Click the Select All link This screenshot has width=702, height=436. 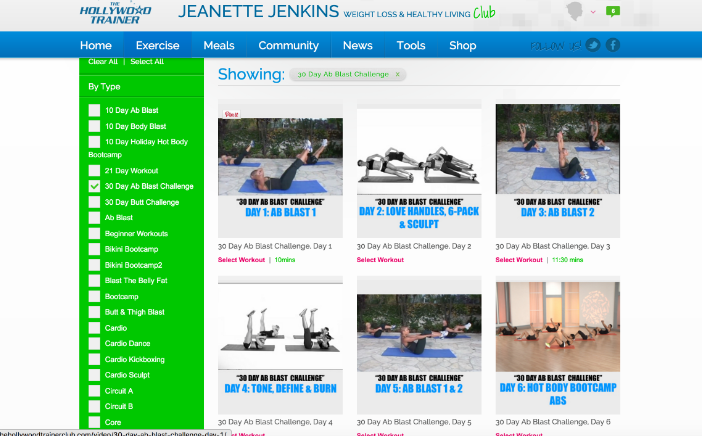pyautogui.click(x=147, y=62)
